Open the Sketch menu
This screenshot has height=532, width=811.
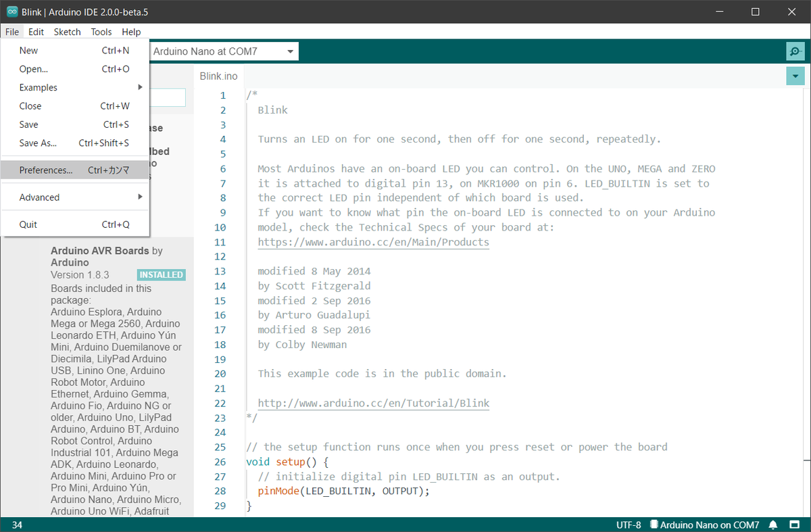click(67, 32)
